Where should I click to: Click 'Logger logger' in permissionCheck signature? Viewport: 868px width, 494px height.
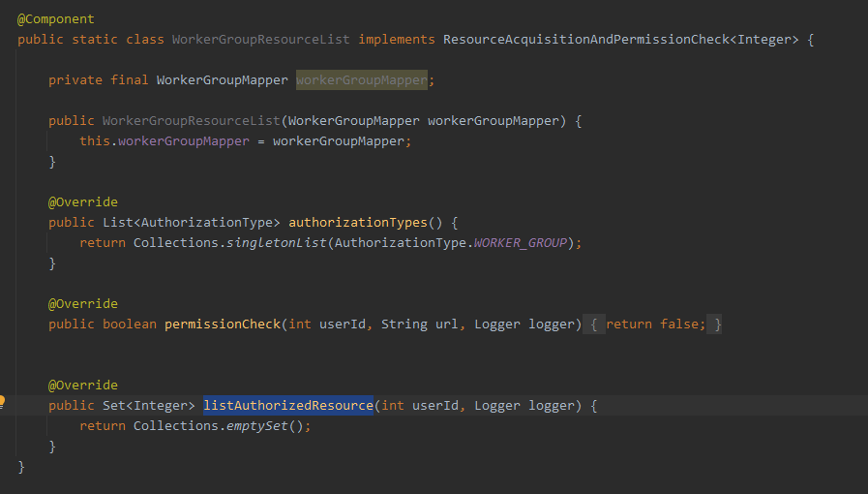[524, 324]
